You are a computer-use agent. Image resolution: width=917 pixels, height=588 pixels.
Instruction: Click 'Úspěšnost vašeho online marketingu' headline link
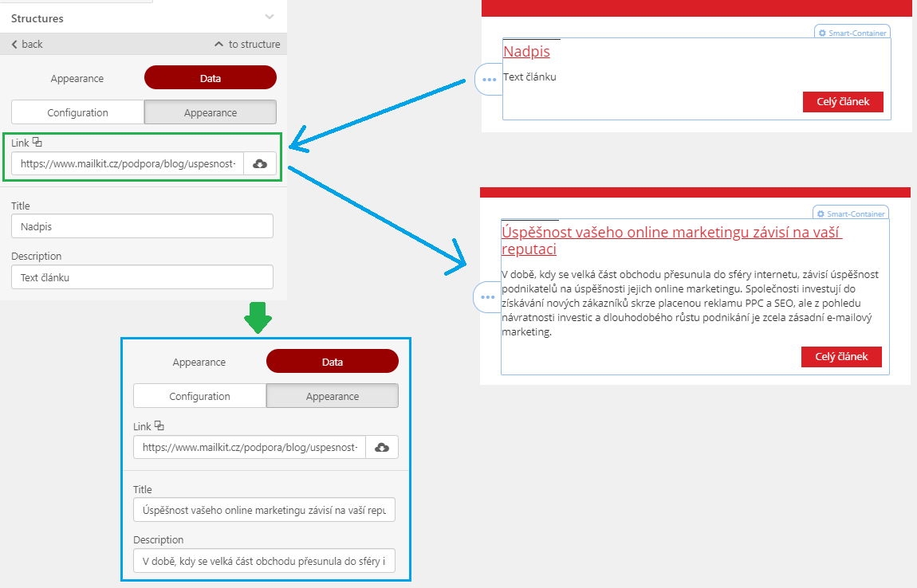pyautogui.click(x=671, y=241)
